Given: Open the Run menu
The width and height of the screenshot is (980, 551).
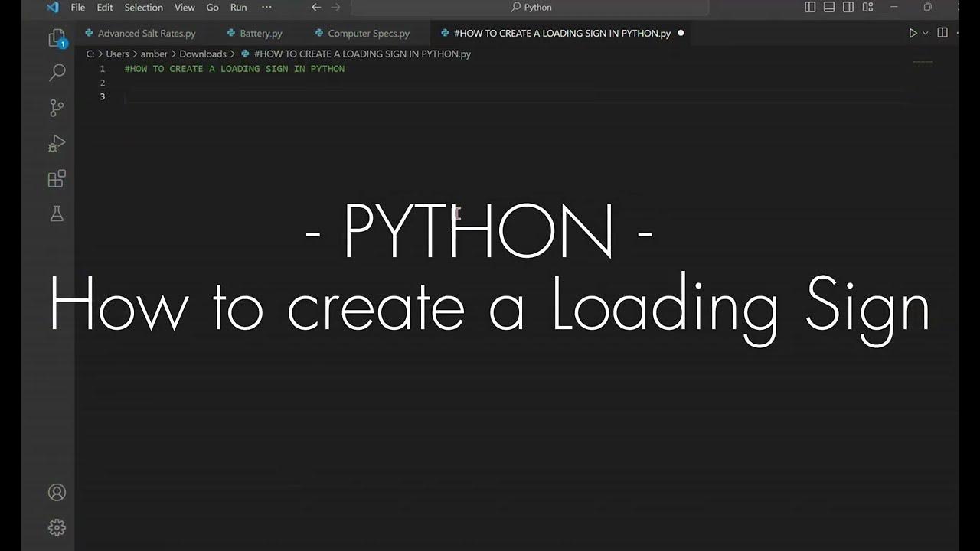Looking at the screenshot, I should tap(239, 8).
